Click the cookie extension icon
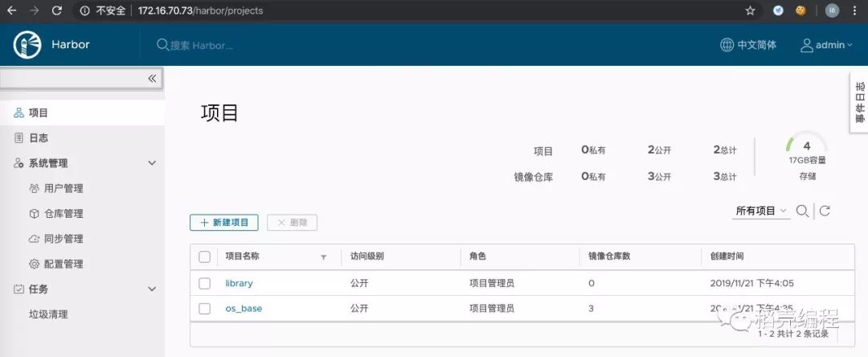The width and height of the screenshot is (868, 357). pyautogui.click(x=800, y=10)
